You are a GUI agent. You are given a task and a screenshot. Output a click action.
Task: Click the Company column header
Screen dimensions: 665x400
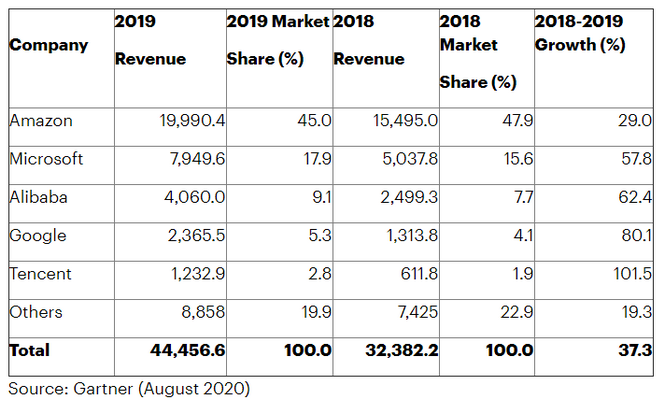point(48,45)
